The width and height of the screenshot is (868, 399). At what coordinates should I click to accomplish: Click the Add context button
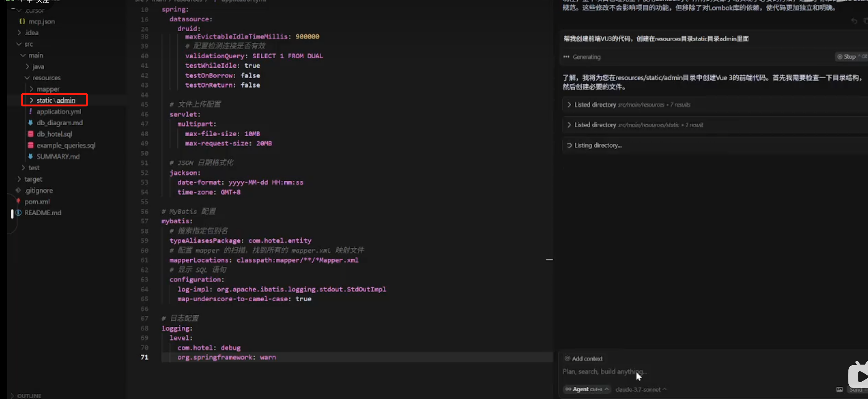[583, 359]
